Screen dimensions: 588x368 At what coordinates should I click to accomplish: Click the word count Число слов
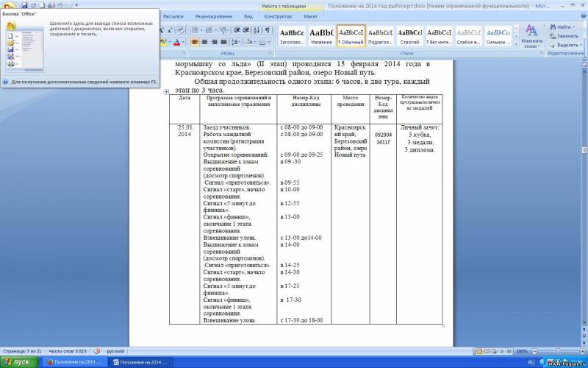coord(68,352)
